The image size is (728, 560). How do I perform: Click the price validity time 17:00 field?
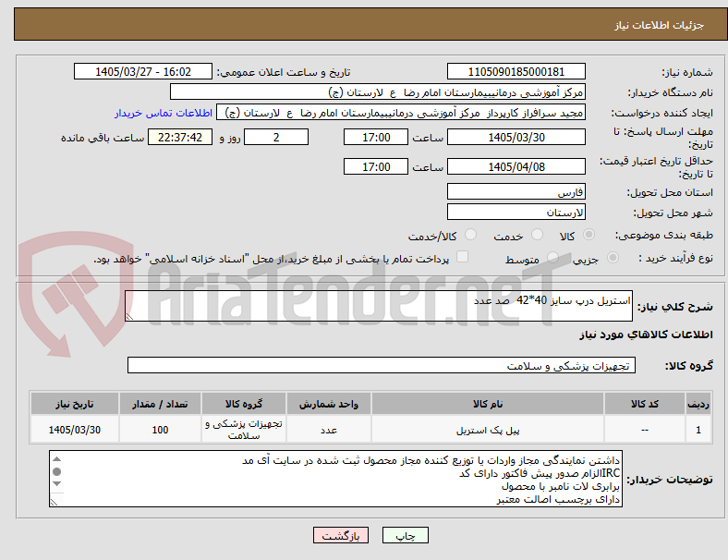pos(376,166)
